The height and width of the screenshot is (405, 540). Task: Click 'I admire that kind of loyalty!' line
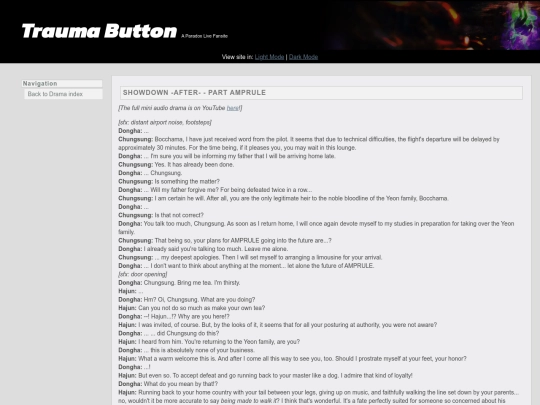pos(265,375)
